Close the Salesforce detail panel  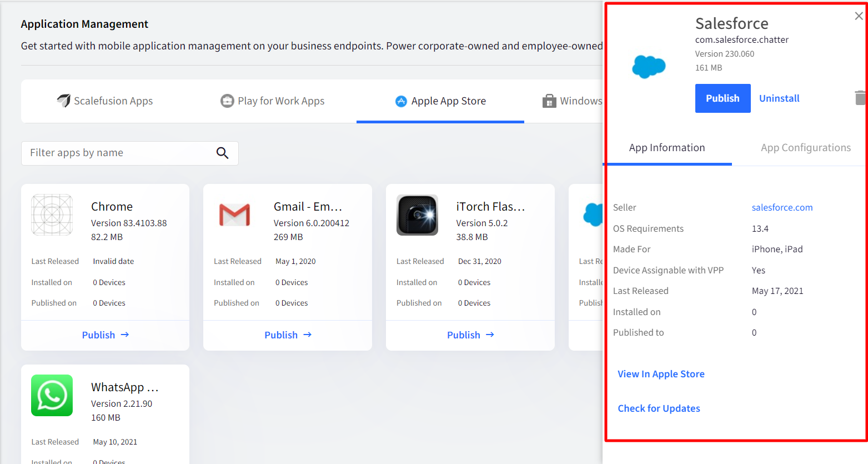[859, 16]
